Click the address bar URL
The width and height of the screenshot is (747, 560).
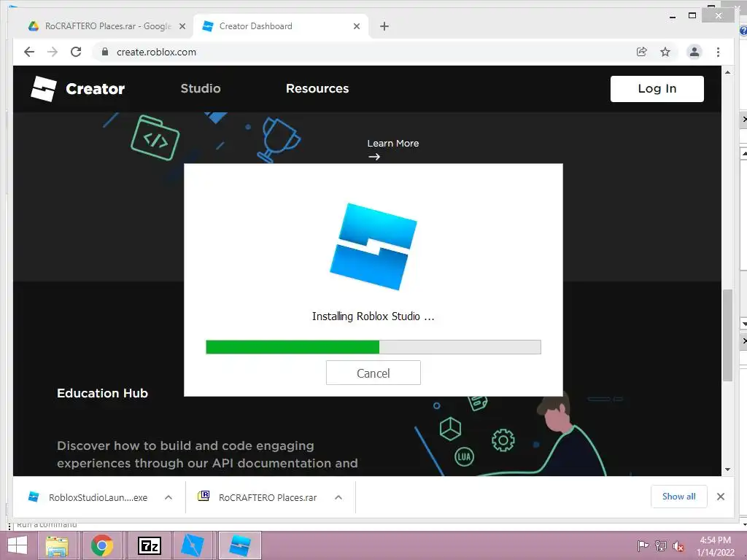[156, 52]
